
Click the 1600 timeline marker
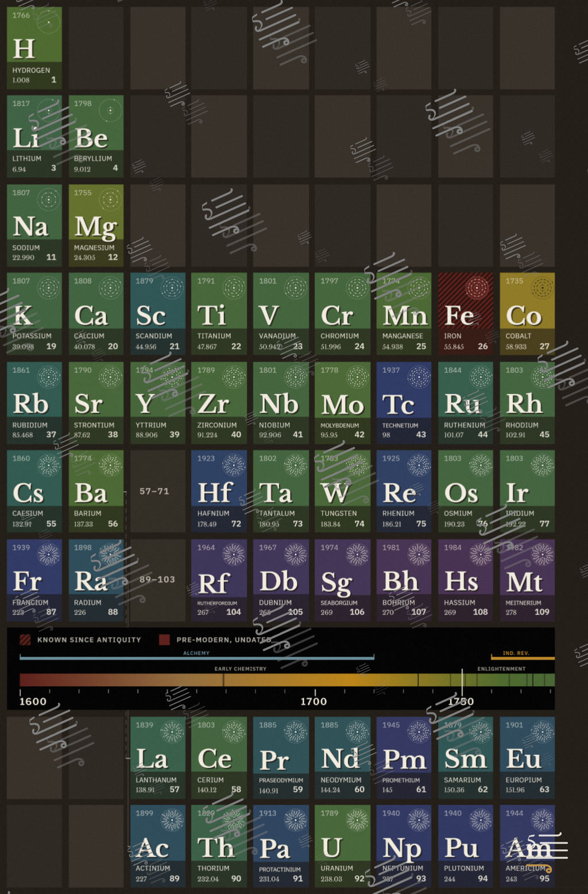click(33, 702)
